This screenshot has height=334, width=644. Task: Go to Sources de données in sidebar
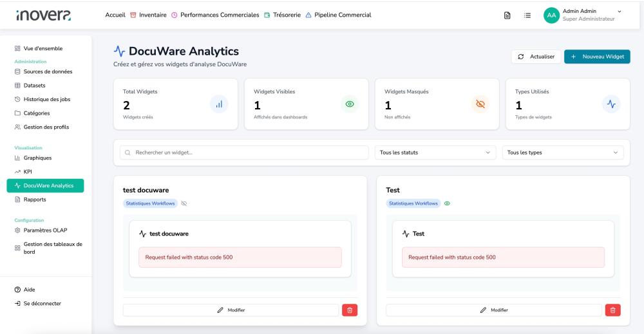[48, 71]
